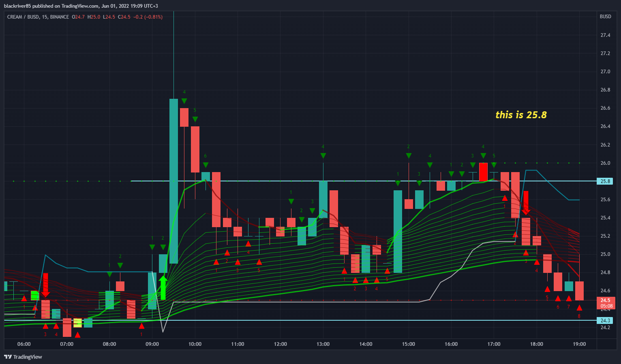The width and height of the screenshot is (621, 364).
Task: Click the 24.6 price axis label
Action: tap(605, 291)
